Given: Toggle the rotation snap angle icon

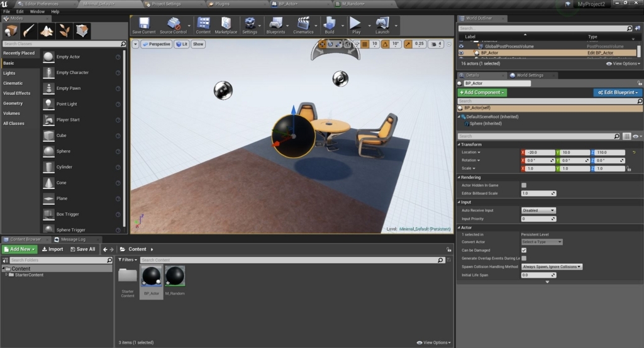Looking at the screenshot, I should pyautogui.click(x=386, y=44).
